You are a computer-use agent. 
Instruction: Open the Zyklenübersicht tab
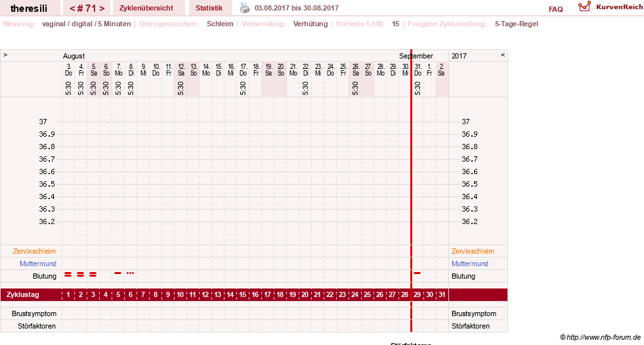click(146, 8)
